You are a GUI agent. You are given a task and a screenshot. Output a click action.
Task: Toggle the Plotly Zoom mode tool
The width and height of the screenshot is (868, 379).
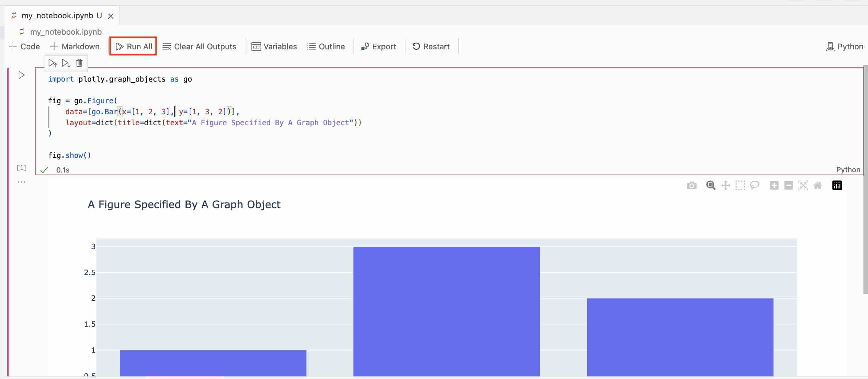coord(711,186)
